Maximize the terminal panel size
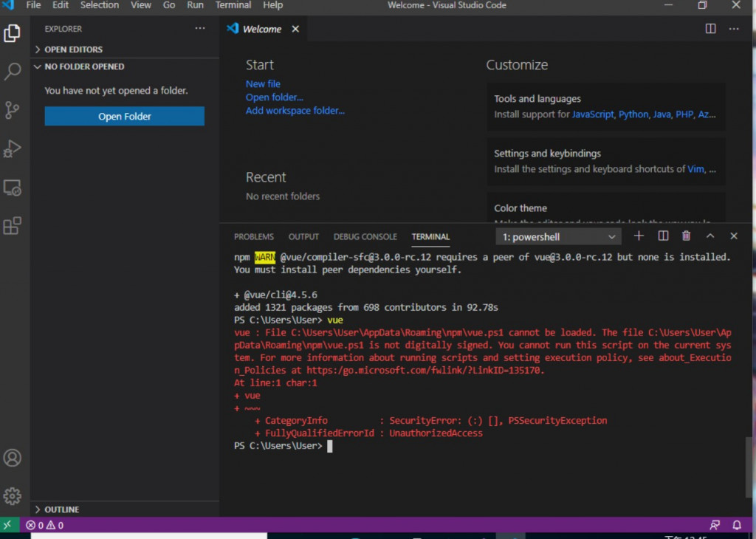This screenshot has height=539, width=756. pos(710,236)
